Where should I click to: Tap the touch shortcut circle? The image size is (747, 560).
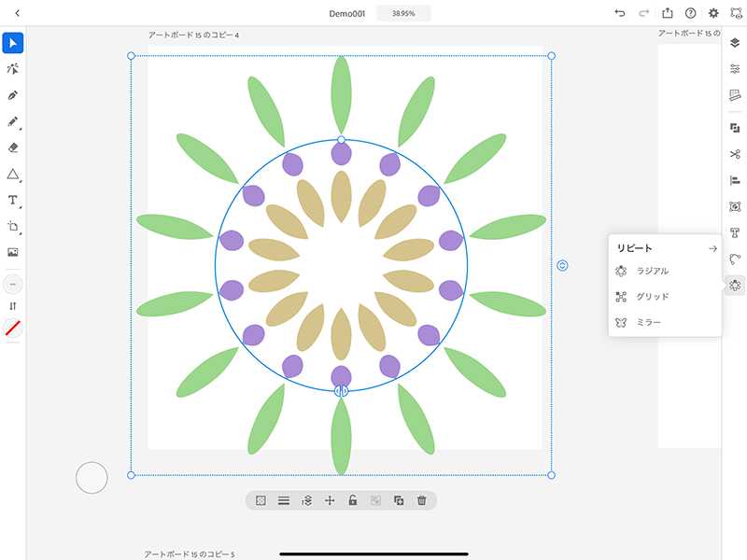click(x=92, y=478)
